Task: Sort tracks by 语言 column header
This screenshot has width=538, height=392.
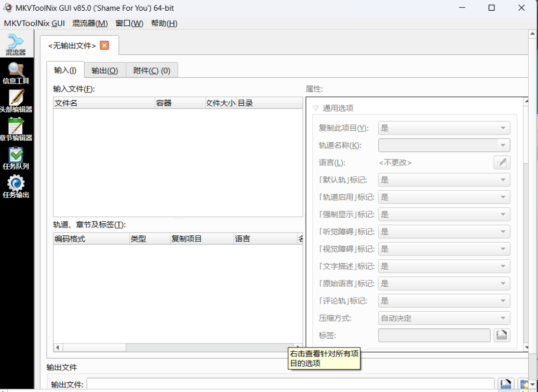Action: 265,239
